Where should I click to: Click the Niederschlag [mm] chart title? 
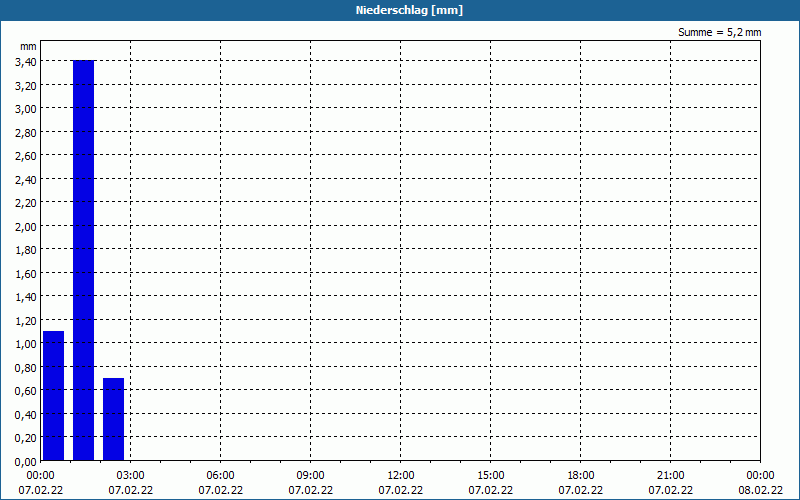(x=409, y=10)
